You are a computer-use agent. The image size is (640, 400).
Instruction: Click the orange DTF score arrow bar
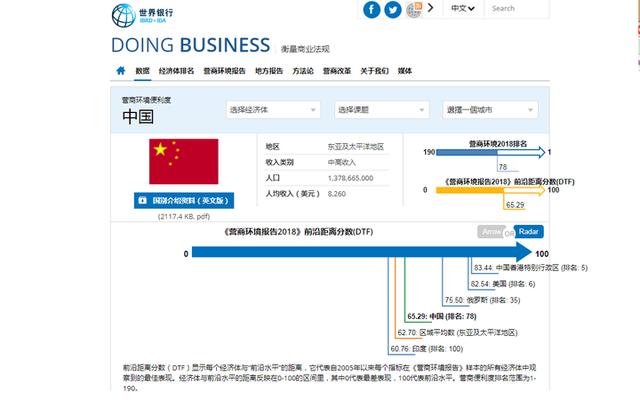point(490,190)
